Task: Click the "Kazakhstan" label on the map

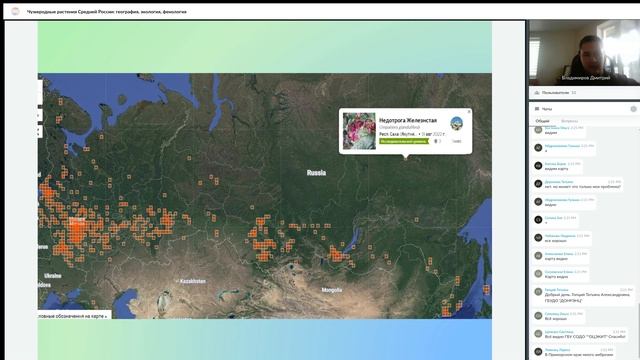Action: coord(193,281)
